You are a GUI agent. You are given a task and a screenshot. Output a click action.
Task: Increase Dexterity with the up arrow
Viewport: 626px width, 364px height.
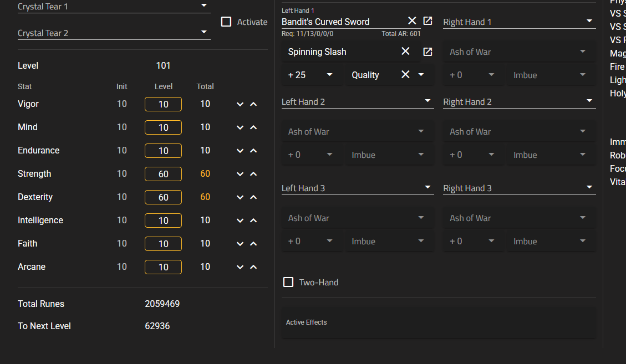point(253,197)
